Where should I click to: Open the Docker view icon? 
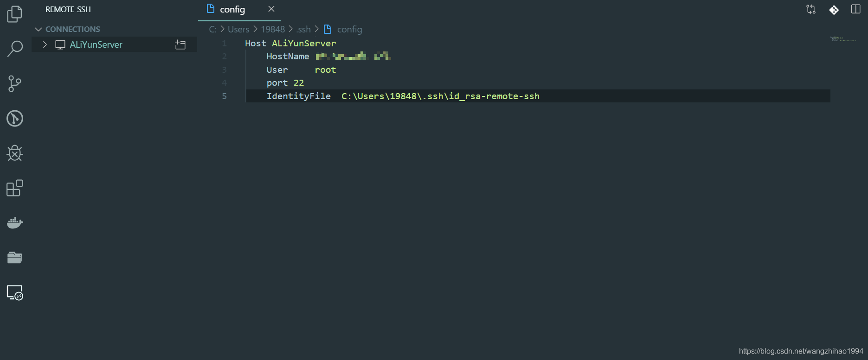coord(15,222)
